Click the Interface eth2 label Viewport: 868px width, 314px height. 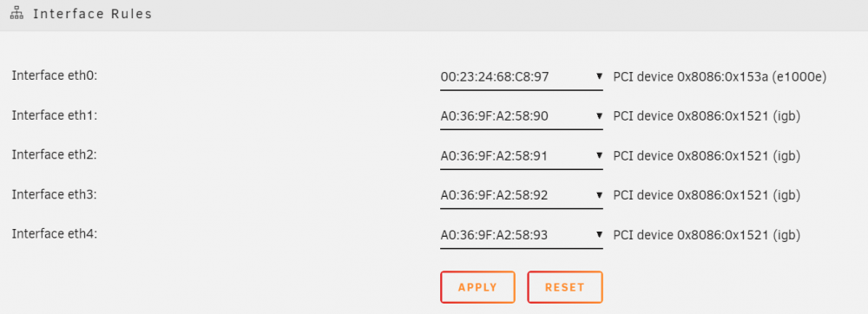pyautogui.click(x=54, y=154)
